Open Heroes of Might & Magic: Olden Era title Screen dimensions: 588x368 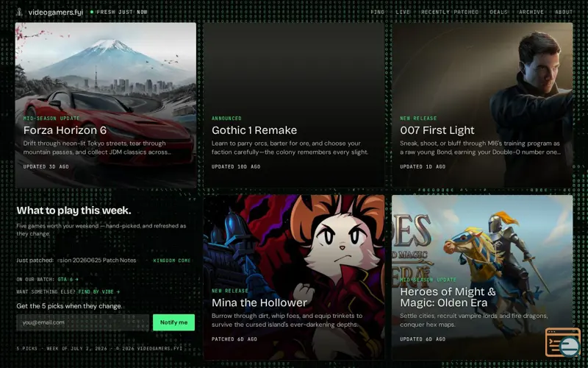pos(448,297)
